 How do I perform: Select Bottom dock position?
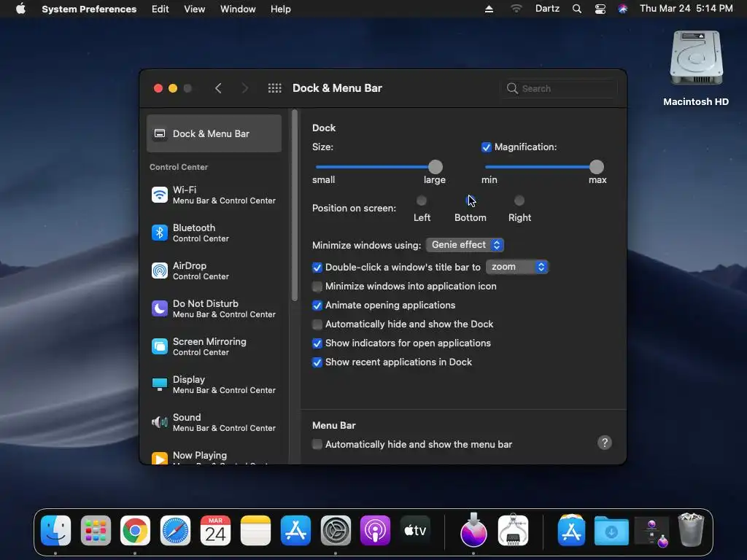point(471,201)
